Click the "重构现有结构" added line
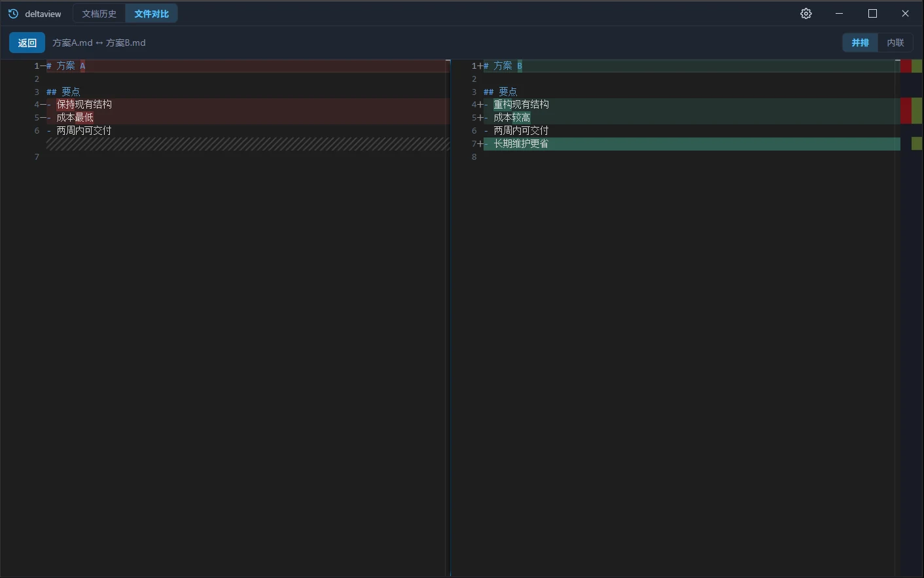Image resolution: width=924 pixels, height=578 pixels. tap(692, 105)
